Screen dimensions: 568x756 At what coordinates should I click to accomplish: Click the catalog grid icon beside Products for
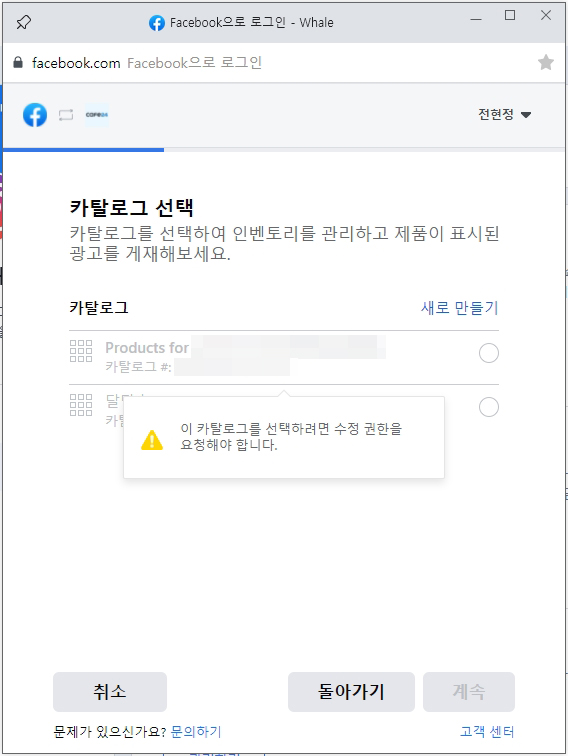point(81,351)
